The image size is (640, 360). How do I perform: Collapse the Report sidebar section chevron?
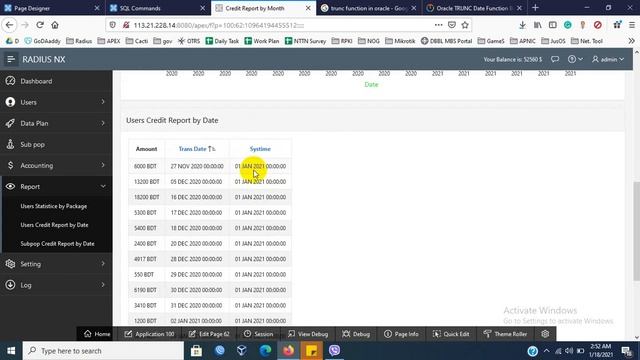point(103,187)
